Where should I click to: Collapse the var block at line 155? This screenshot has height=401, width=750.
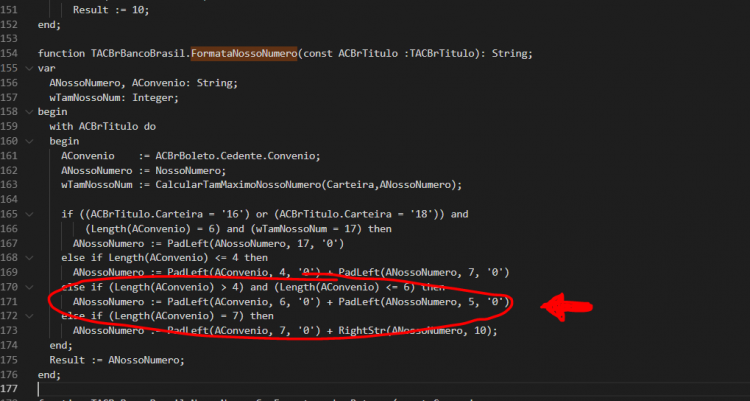(x=29, y=68)
